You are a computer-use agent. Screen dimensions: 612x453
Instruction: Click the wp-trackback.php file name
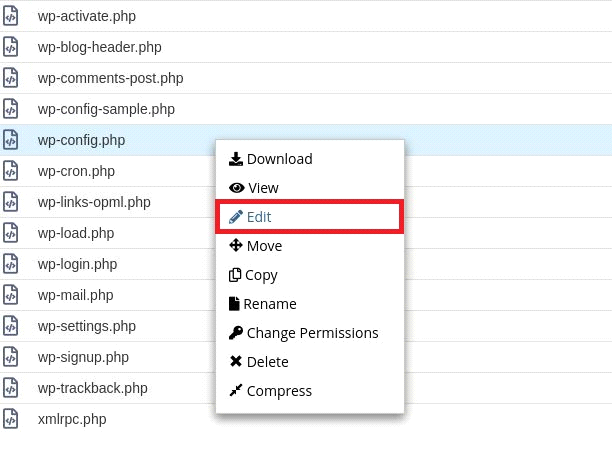[x=92, y=388]
